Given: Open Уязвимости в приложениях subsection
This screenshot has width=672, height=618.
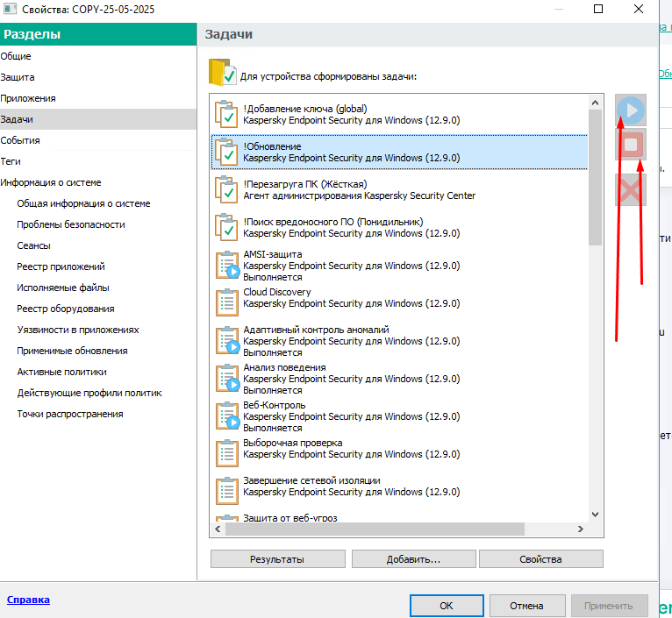Looking at the screenshot, I should 78,330.
